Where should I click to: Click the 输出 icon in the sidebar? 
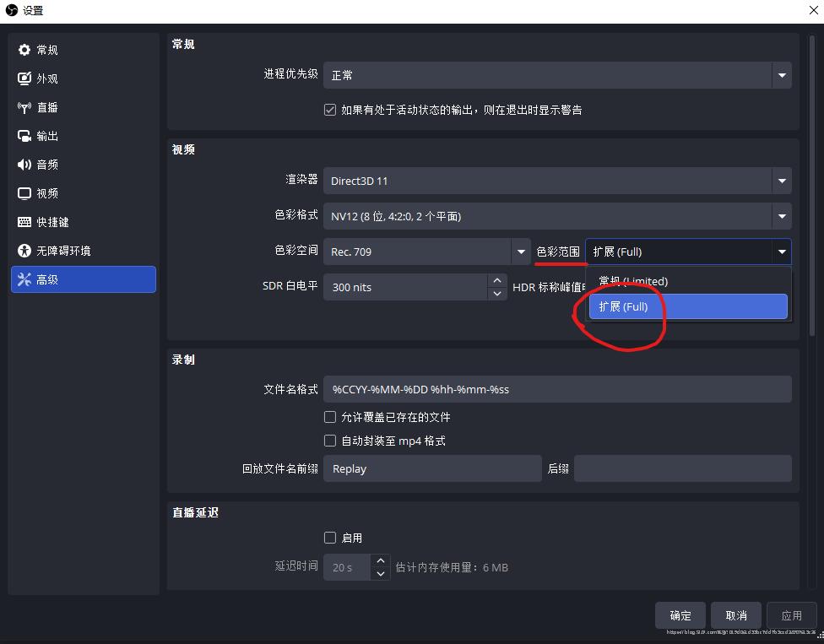[24, 136]
